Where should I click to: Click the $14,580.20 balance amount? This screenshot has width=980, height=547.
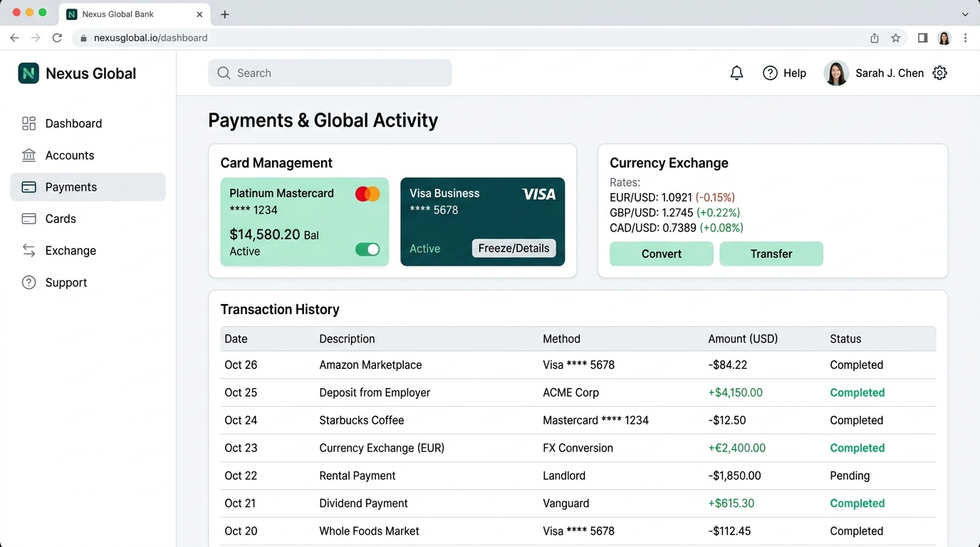(265, 234)
